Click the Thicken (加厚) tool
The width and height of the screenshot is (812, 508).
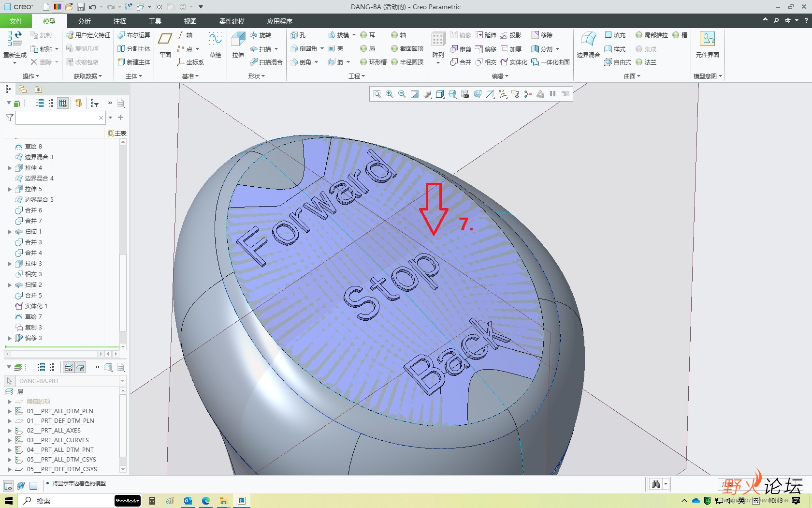pos(511,49)
